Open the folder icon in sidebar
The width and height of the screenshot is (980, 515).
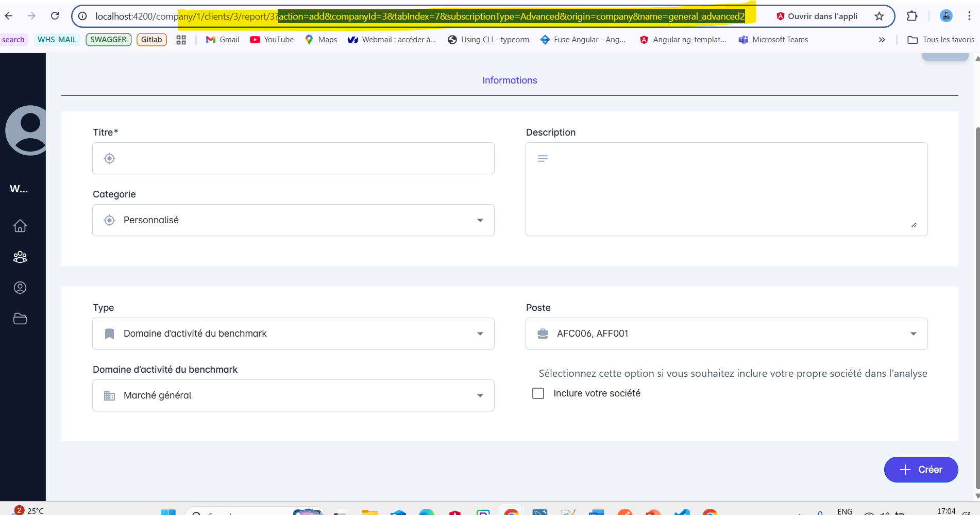(20, 319)
